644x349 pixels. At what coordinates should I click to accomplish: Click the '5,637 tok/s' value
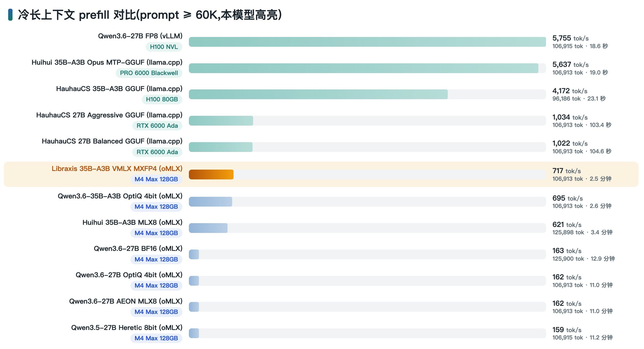point(570,65)
